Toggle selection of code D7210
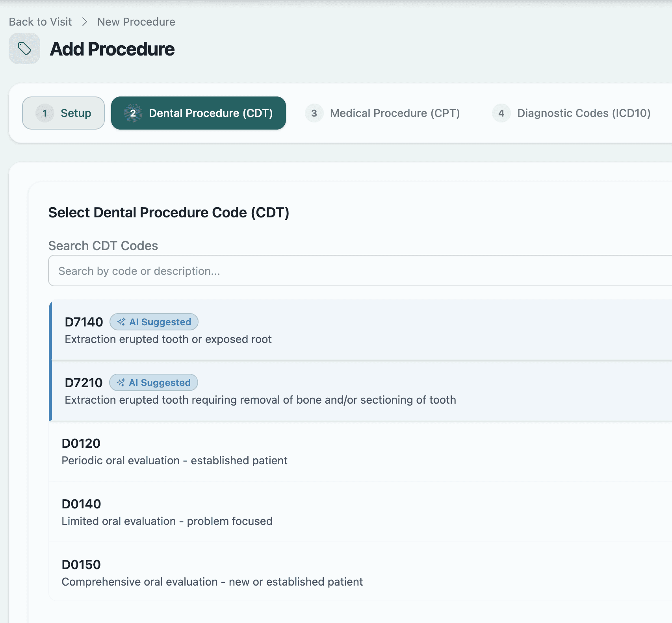This screenshot has height=623, width=672. point(276,391)
